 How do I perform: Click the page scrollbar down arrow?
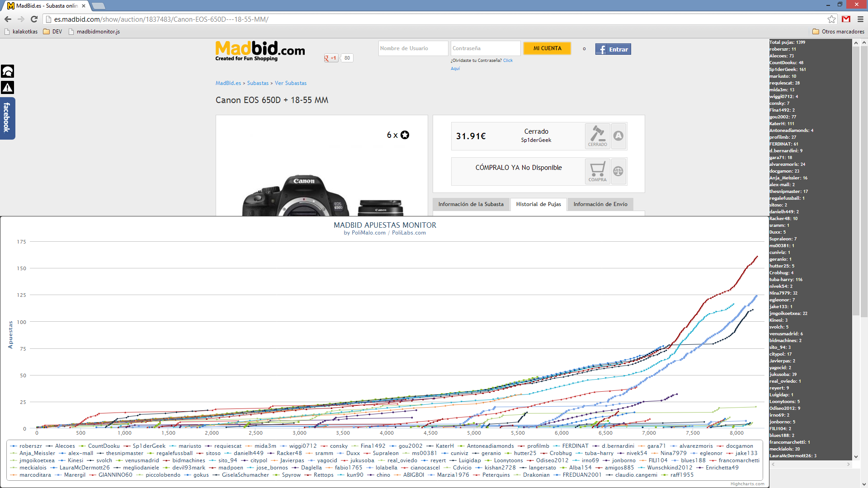pos(864,484)
